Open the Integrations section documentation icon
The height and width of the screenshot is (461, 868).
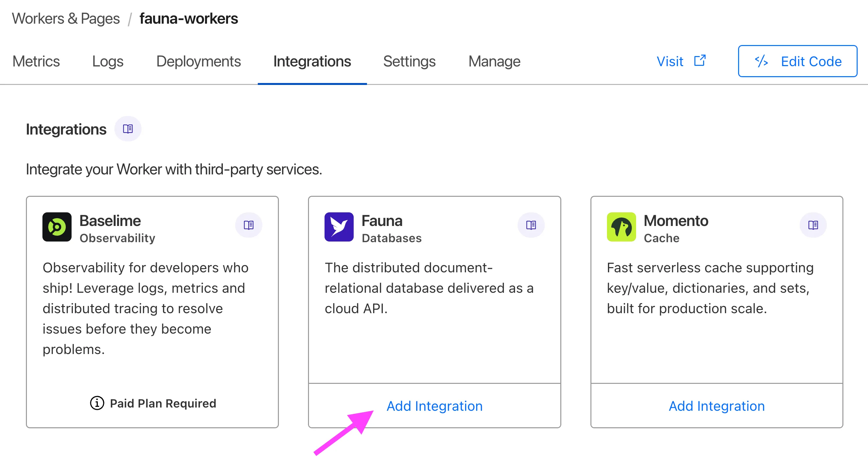tap(128, 128)
